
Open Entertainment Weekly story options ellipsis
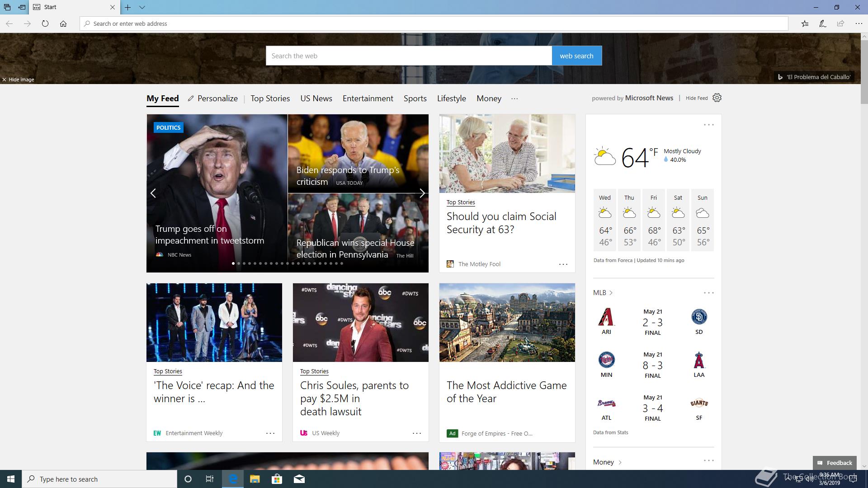tap(270, 433)
